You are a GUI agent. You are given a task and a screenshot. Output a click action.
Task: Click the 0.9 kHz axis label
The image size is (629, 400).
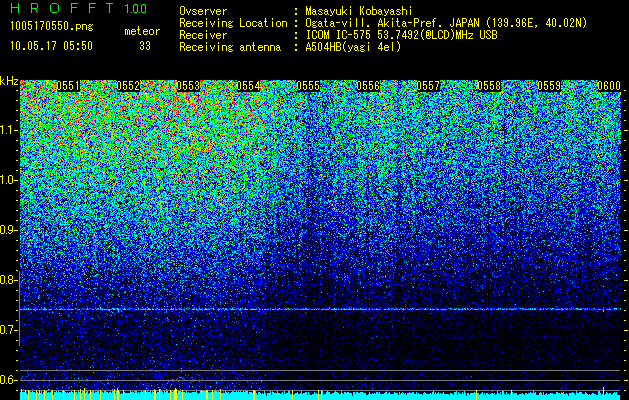click(x=6, y=230)
